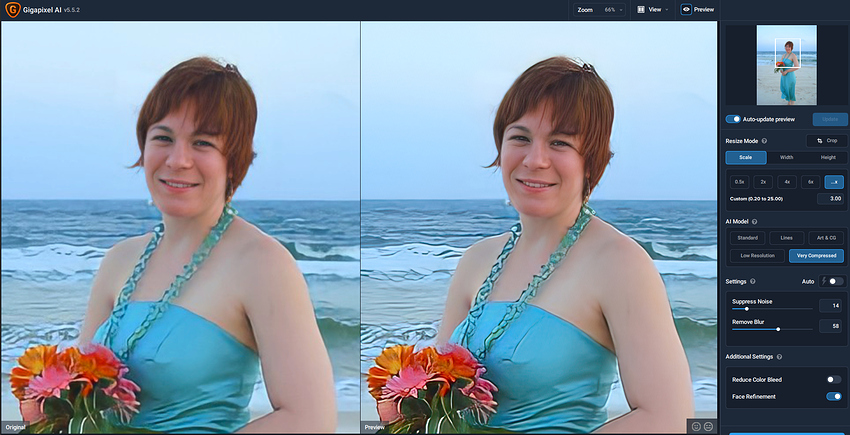Select the Low Resolution AI model

[x=756, y=255]
